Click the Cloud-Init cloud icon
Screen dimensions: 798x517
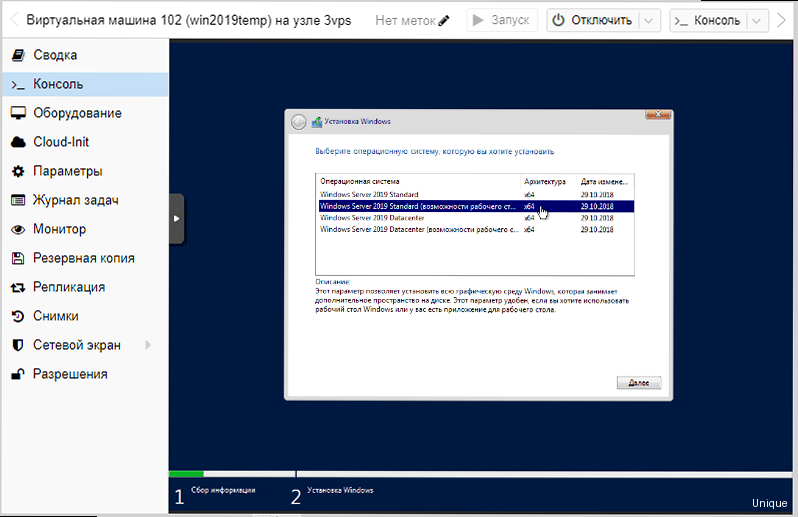17,142
